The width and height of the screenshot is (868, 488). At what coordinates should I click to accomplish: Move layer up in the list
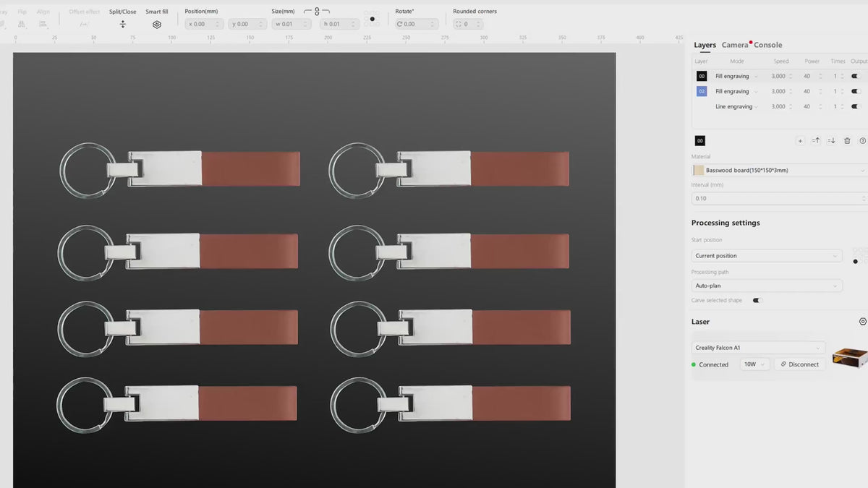[x=816, y=141]
